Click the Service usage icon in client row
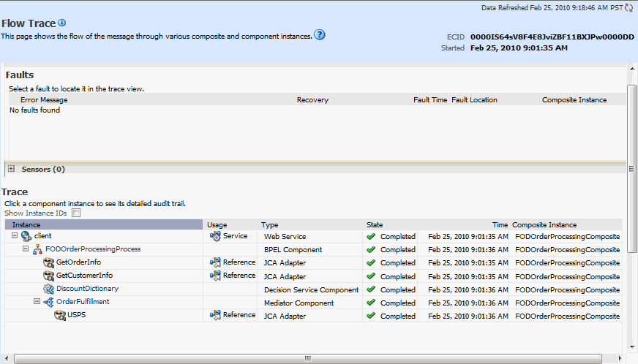The height and width of the screenshot is (364, 638). pos(215,236)
